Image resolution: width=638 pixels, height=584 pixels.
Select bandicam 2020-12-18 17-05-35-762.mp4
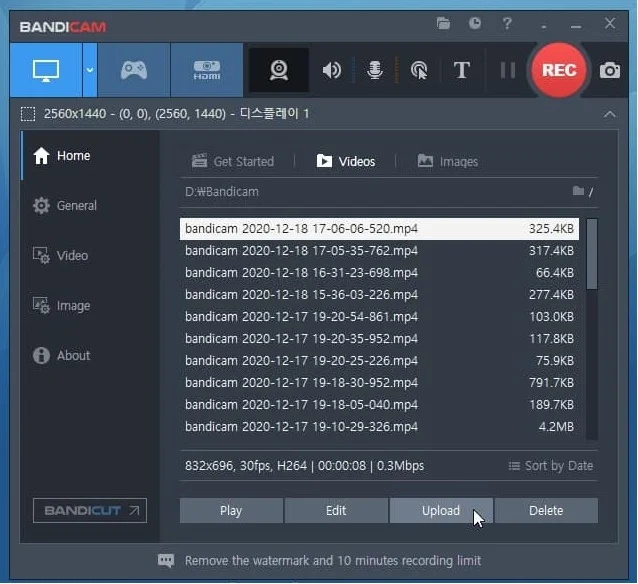pos(379,251)
